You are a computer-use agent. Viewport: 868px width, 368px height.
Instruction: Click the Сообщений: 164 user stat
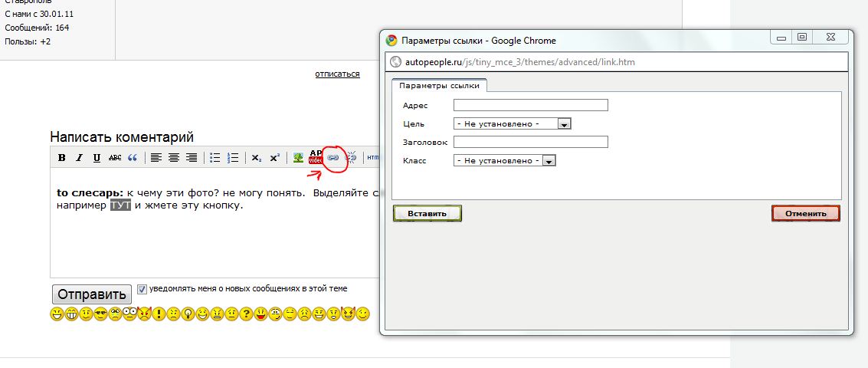[x=37, y=28]
